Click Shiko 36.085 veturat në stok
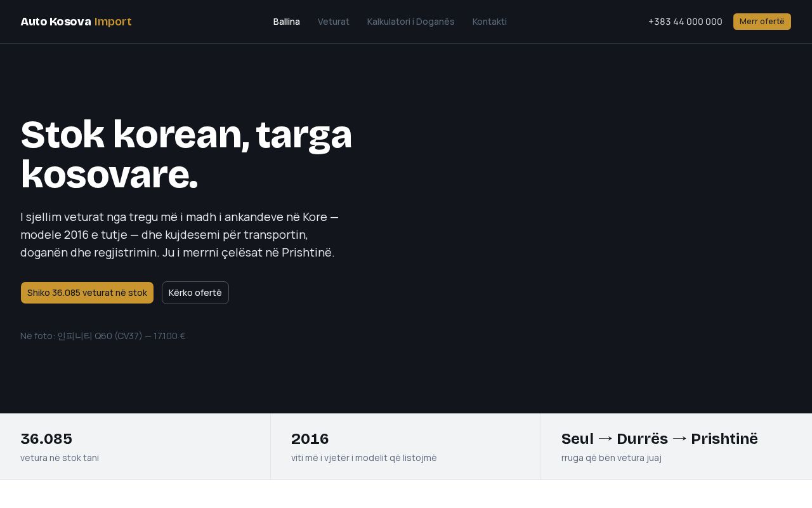812x508 pixels. [87, 293]
